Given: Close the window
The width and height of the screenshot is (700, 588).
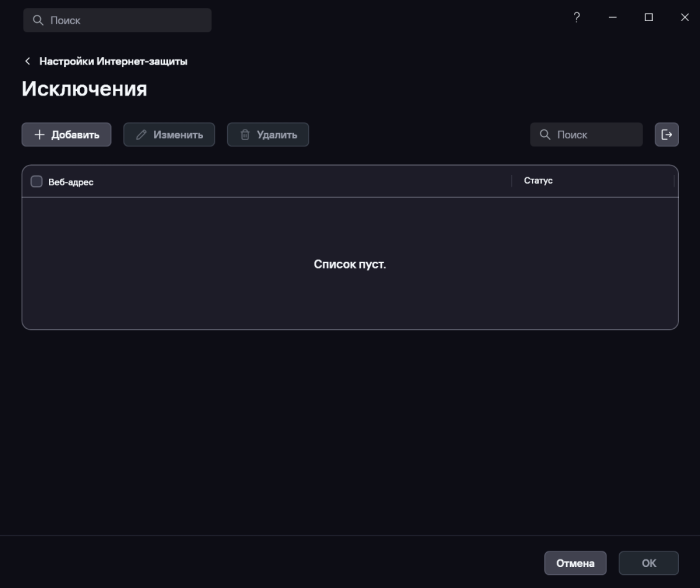Looking at the screenshot, I should coord(684,17).
